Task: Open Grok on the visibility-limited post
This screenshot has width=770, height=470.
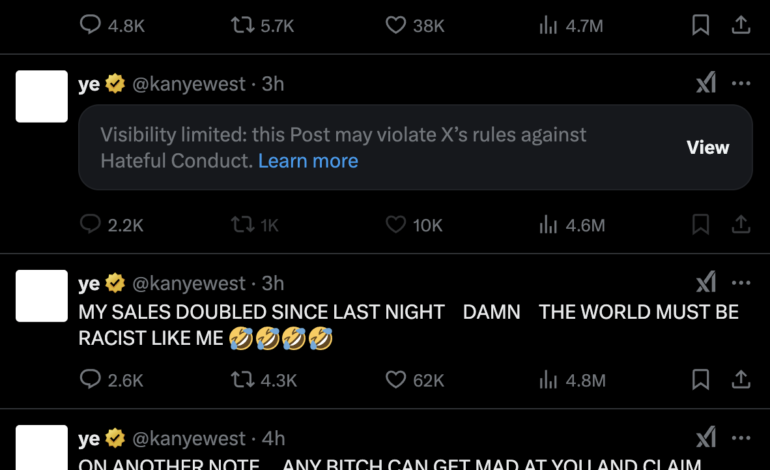Action: [706, 84]
